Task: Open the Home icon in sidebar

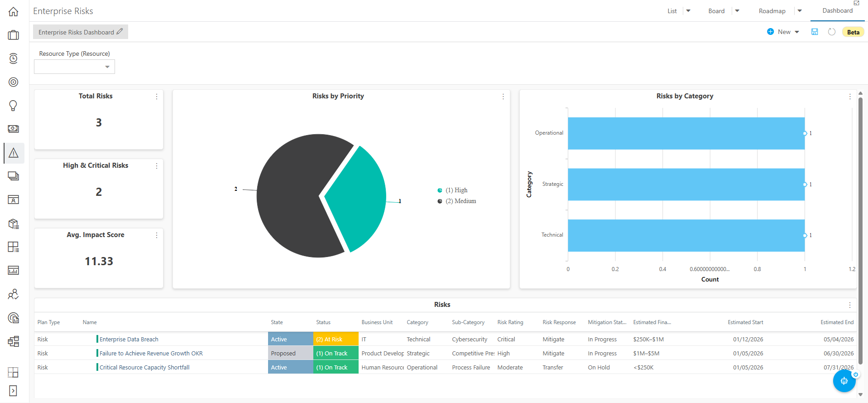Action: click(14, 12)
